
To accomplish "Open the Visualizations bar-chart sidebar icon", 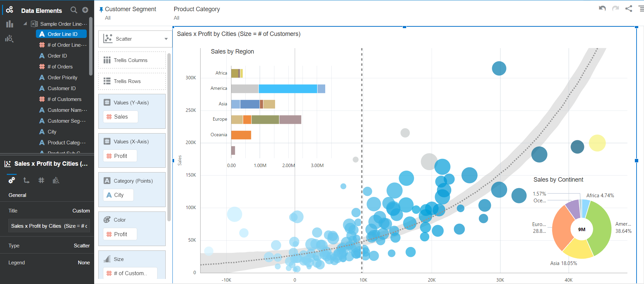I will pyautogui.click(x=9, y=24).
